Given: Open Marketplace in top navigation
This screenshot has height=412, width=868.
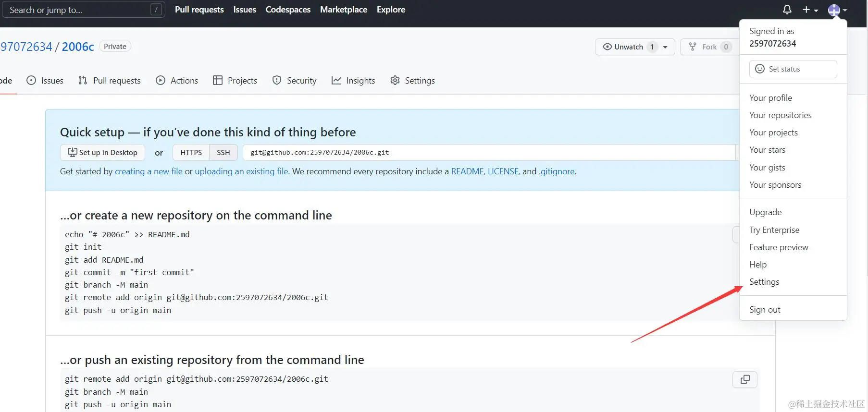Looking at the screenshot, I should click(x=344, y=10).
